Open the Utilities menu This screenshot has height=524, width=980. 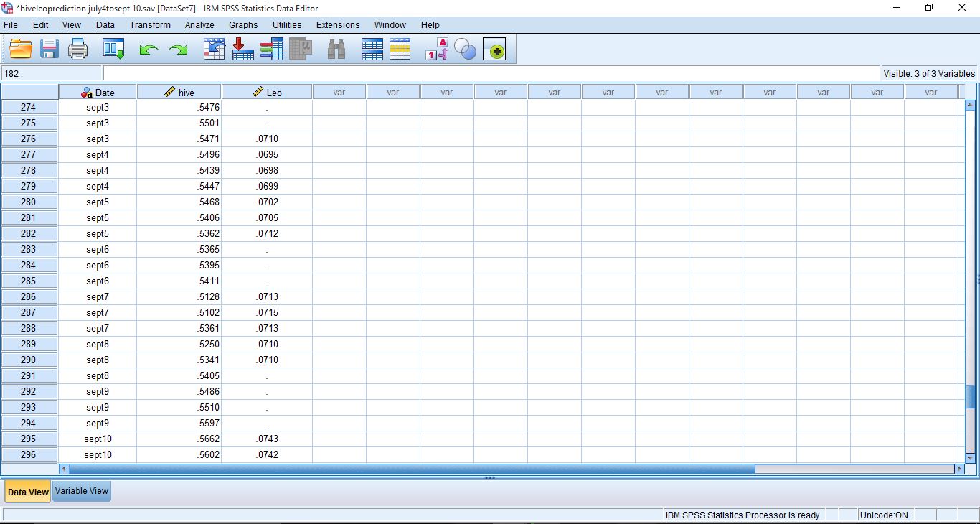click(287, 25)
